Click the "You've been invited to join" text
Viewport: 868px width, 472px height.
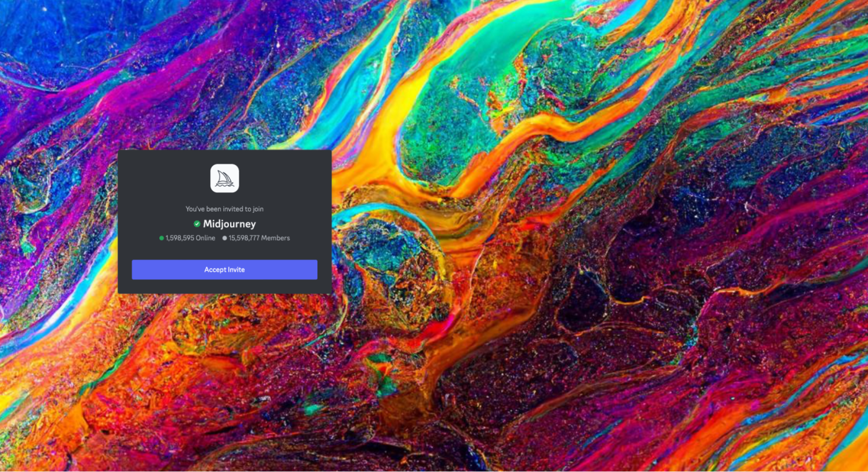click(x=224, y=209)
